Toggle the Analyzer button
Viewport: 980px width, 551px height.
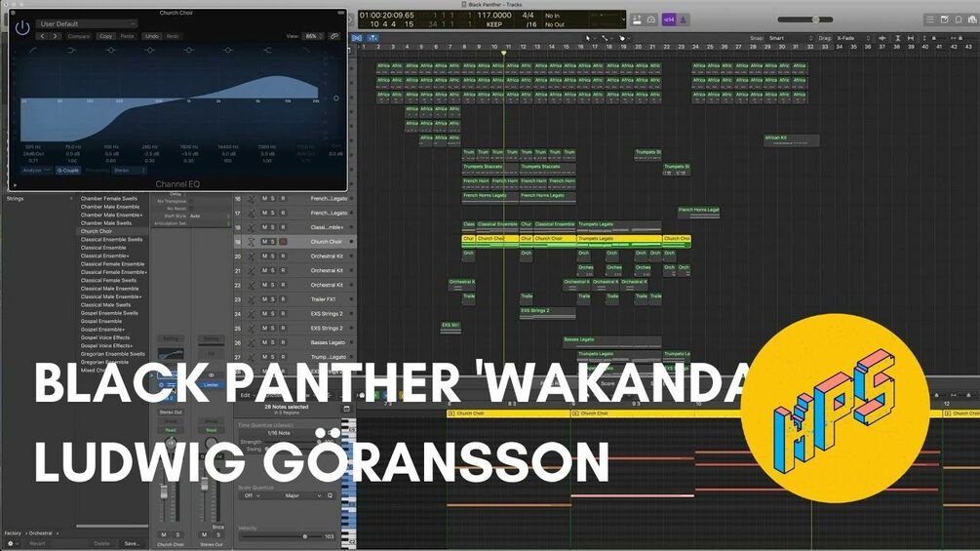point(36,170)
